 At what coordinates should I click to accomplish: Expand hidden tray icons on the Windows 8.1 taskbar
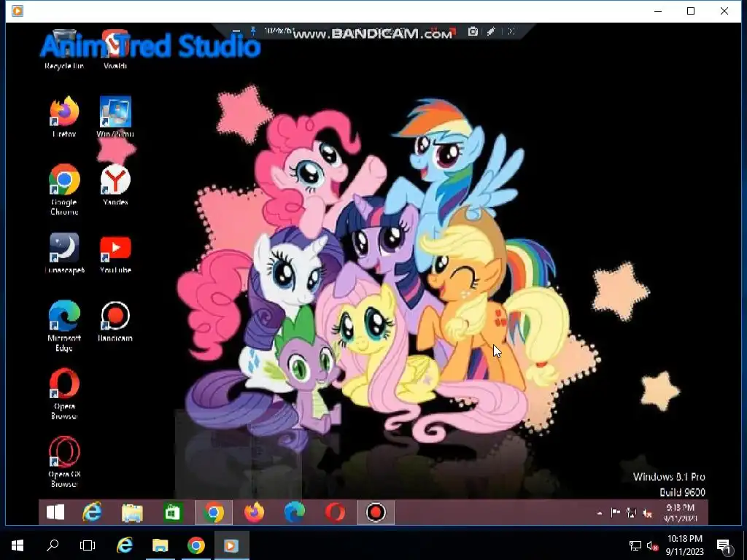[600, 513]
